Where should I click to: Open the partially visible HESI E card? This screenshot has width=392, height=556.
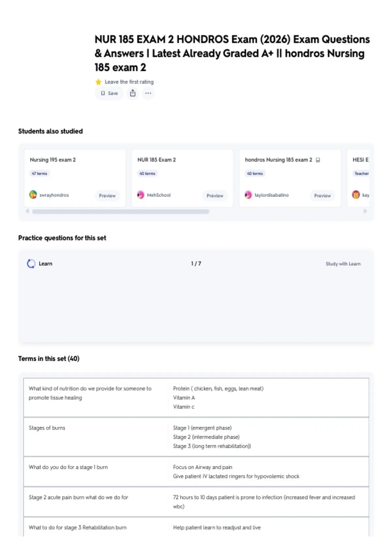(x=358, y=178)
